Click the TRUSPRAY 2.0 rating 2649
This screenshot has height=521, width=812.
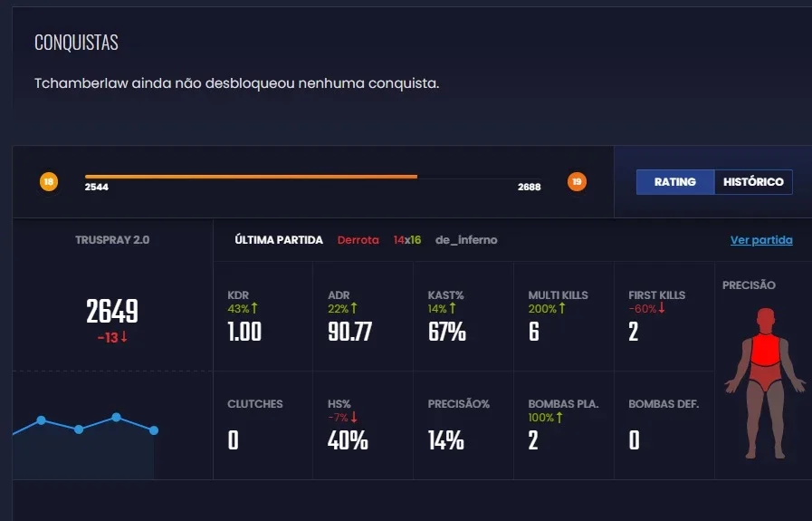pos(112,311)
